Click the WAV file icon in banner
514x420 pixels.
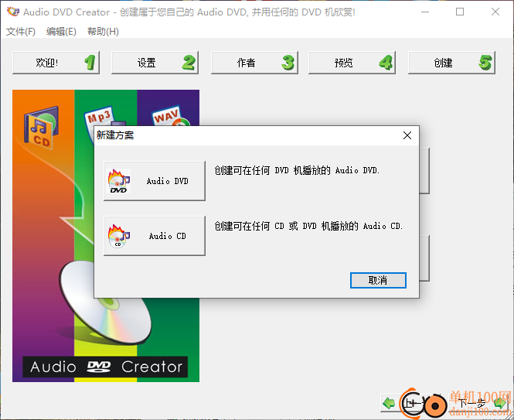[x=170, y=116]
